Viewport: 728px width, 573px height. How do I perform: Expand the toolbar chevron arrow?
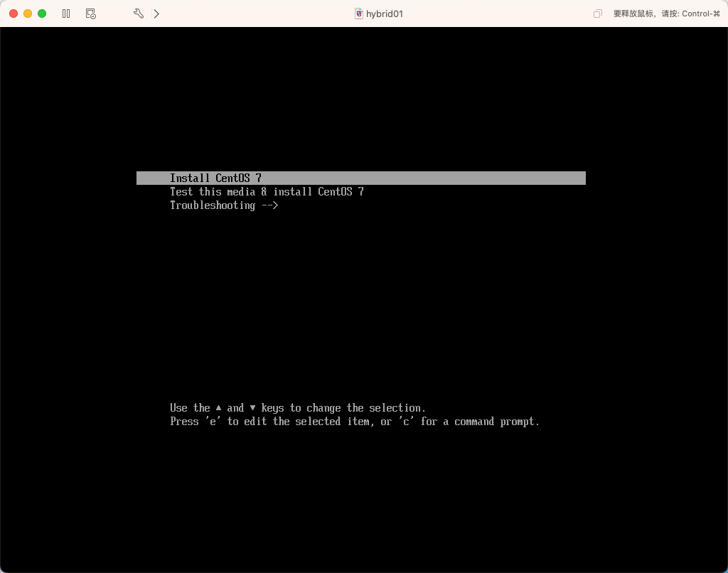point(156,14)
